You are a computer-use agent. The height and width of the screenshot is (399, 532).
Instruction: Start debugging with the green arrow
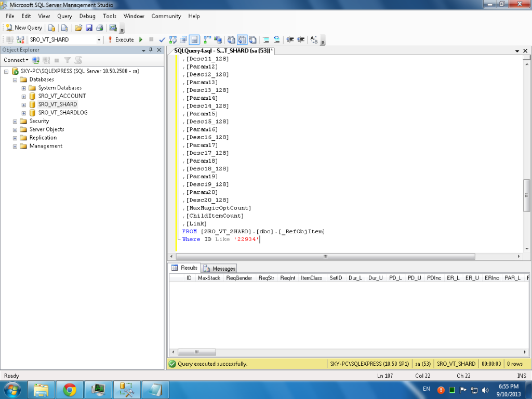point(141,39)
